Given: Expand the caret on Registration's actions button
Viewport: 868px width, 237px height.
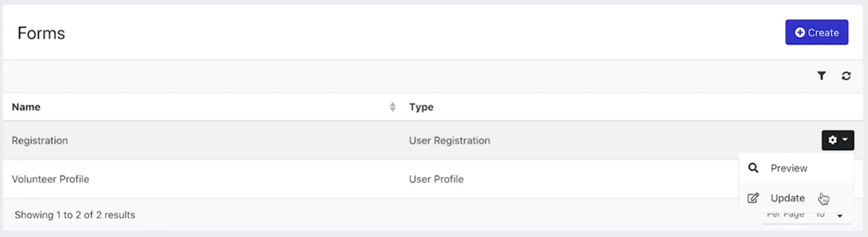Looking at the screenshot, I should 845,140.
